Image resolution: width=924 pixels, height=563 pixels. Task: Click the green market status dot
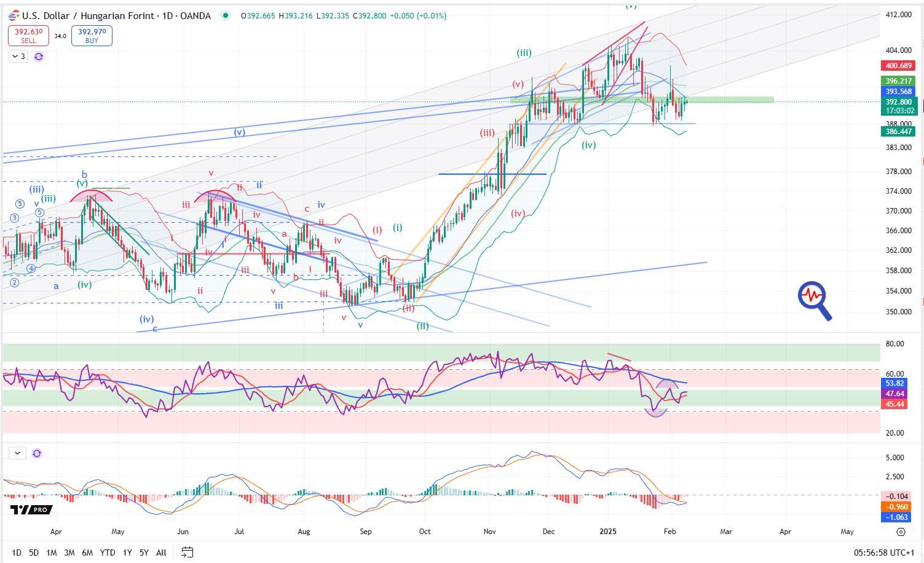pos(226,15)
